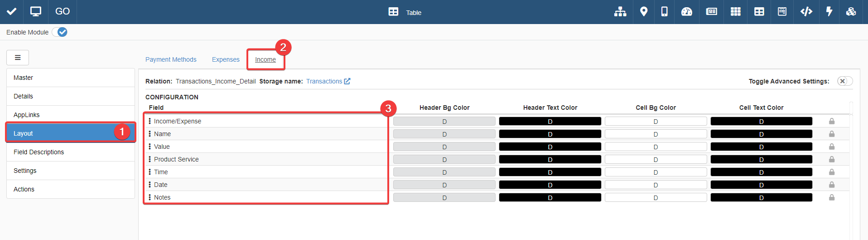
Task: Toggle the Enable Module switch
Action: click(x=60, y=32)
